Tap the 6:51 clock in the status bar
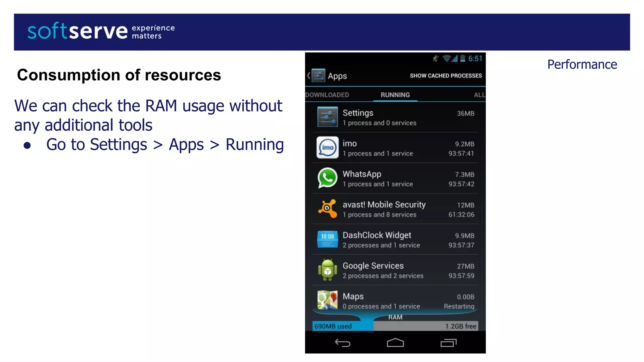 point(475,58)
